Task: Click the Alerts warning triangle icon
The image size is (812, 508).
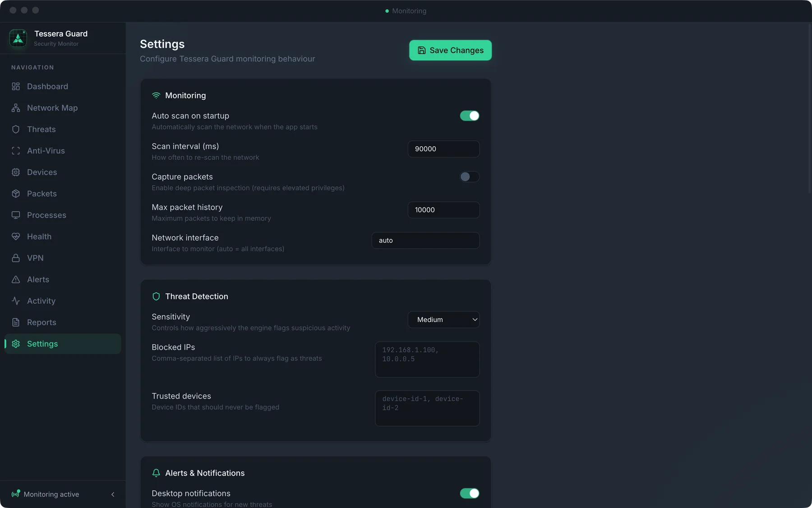Action: [16, 280]
